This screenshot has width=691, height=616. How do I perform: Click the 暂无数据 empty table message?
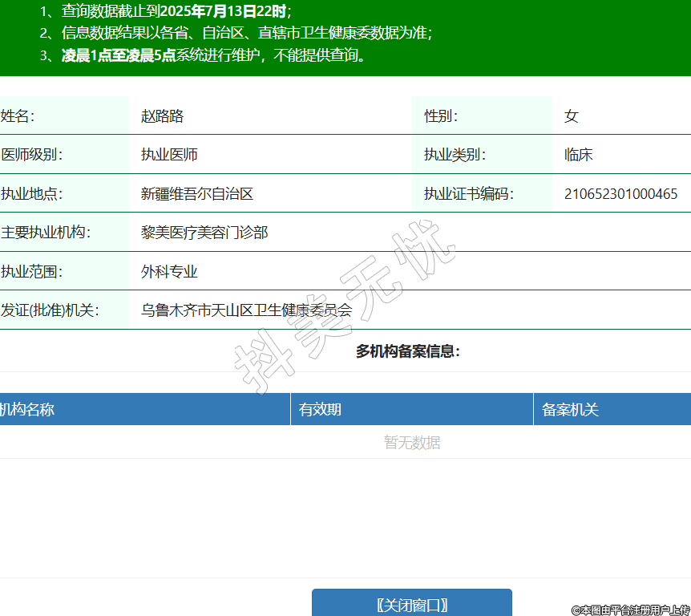coord(411,443)
